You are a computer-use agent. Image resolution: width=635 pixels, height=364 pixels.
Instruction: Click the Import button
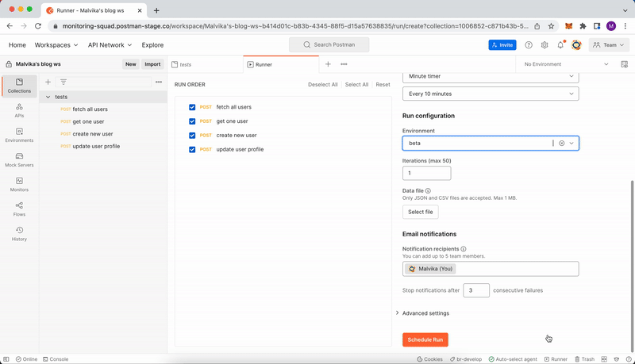[152, 64]
